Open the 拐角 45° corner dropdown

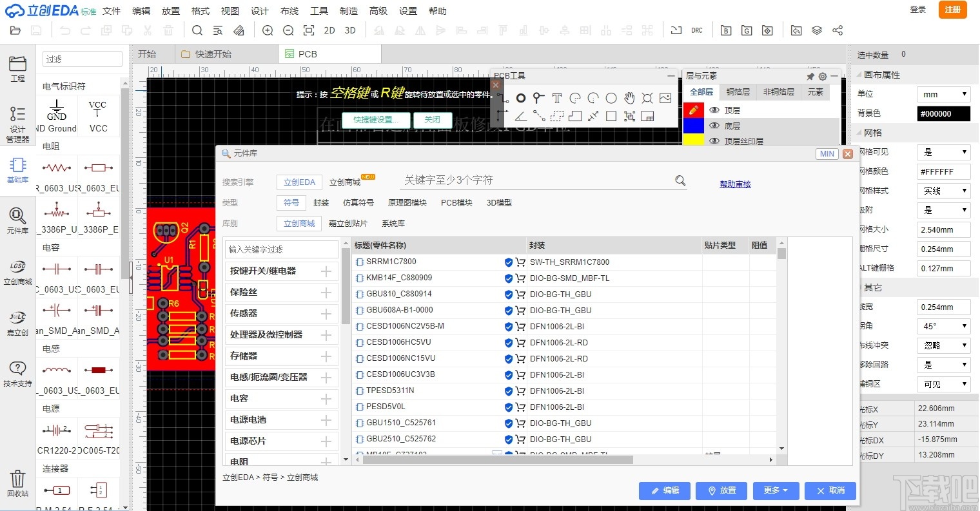pyautogui.click(x=944, y=326)
